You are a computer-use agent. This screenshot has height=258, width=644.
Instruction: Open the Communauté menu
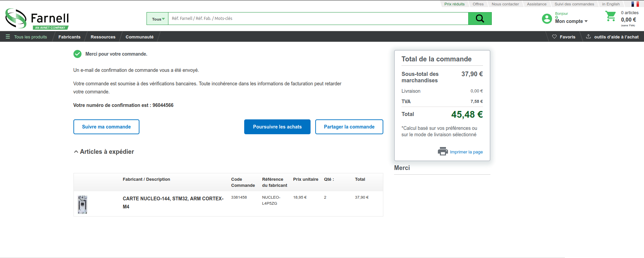(139, 37)
